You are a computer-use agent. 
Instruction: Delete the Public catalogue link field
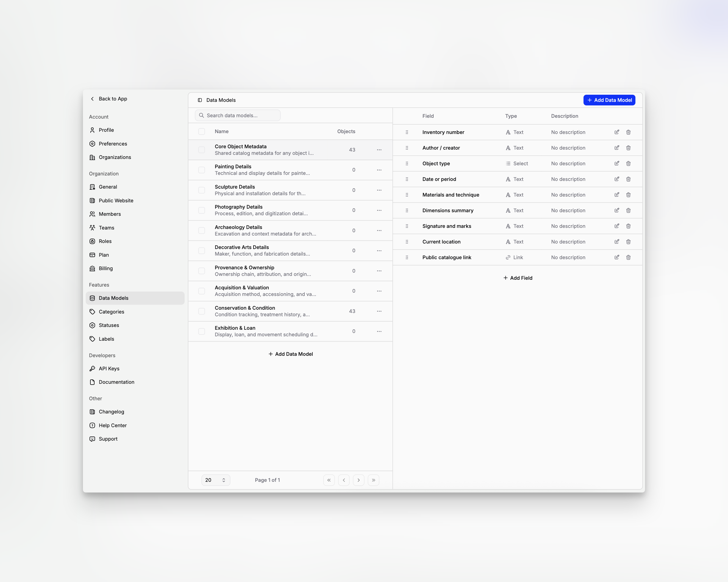628,257
